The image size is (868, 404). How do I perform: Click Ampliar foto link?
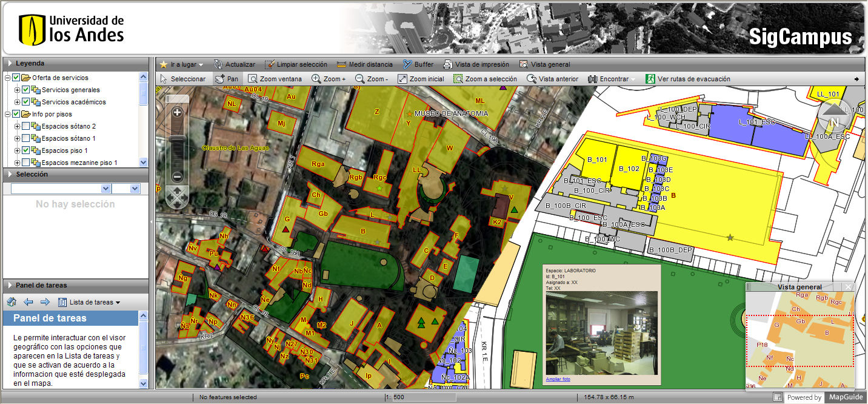[x=558, y=380]
